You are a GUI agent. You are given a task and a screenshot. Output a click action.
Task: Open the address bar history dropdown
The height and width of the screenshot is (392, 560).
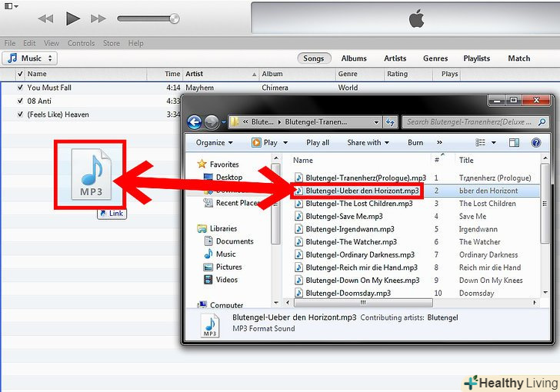(x=376, y=122)
